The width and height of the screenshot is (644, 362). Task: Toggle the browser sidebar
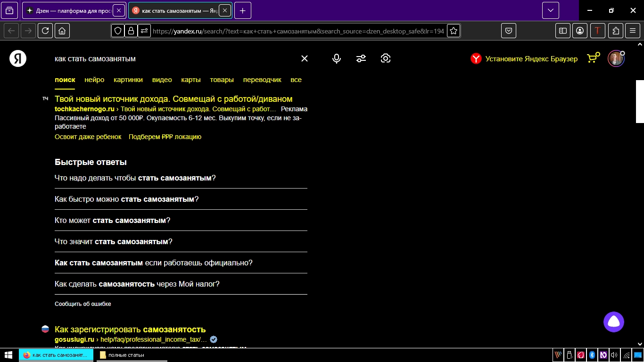[563, 31]
